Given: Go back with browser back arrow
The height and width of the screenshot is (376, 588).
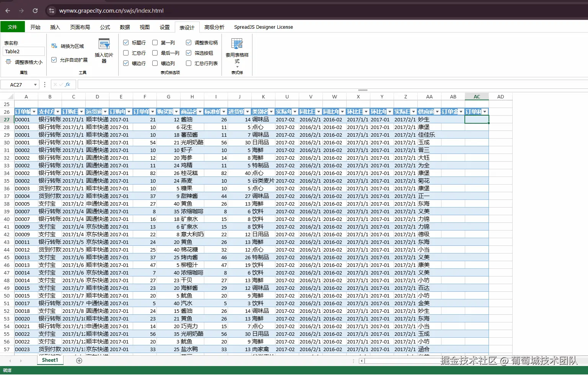Looking at the screenshot, I should (8, 11).
